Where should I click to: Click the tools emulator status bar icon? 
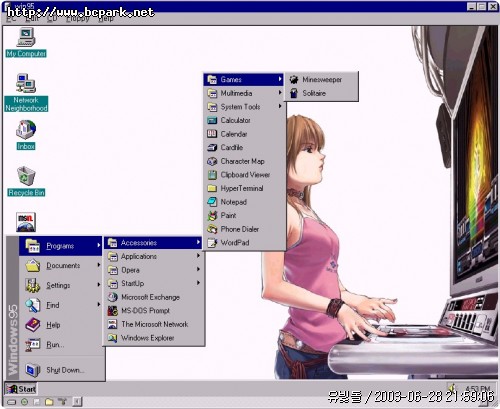pyautogui.click(x=63, y=402)
